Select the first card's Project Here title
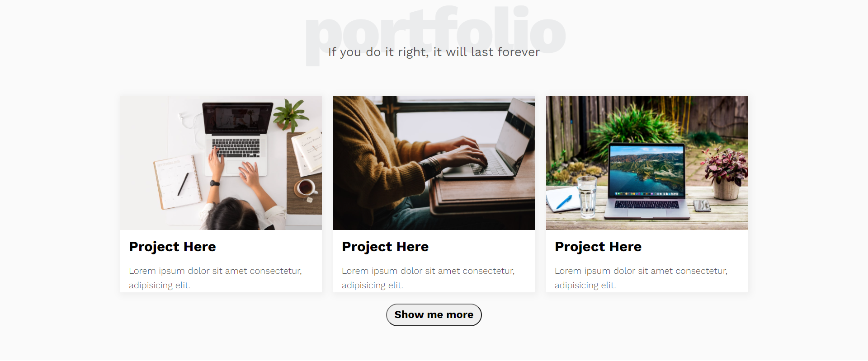The width and height of the screenshot is (868, 361). click(x=173, y=247)
